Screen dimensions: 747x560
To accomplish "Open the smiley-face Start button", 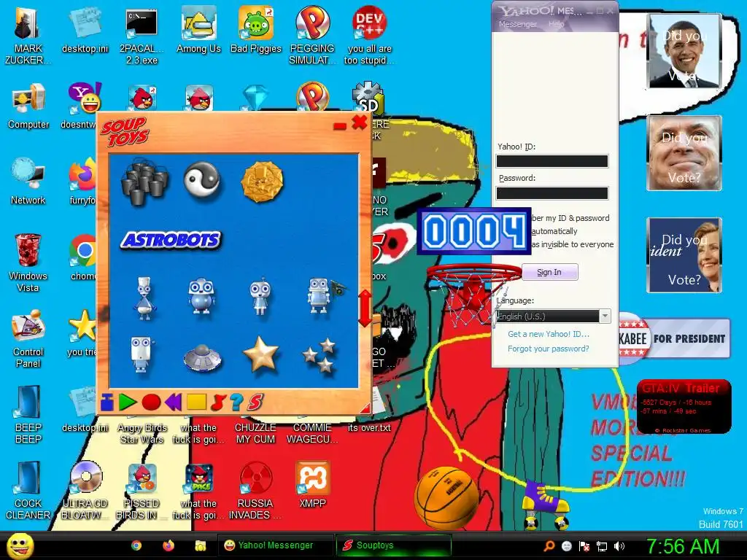I will [20, 545].
